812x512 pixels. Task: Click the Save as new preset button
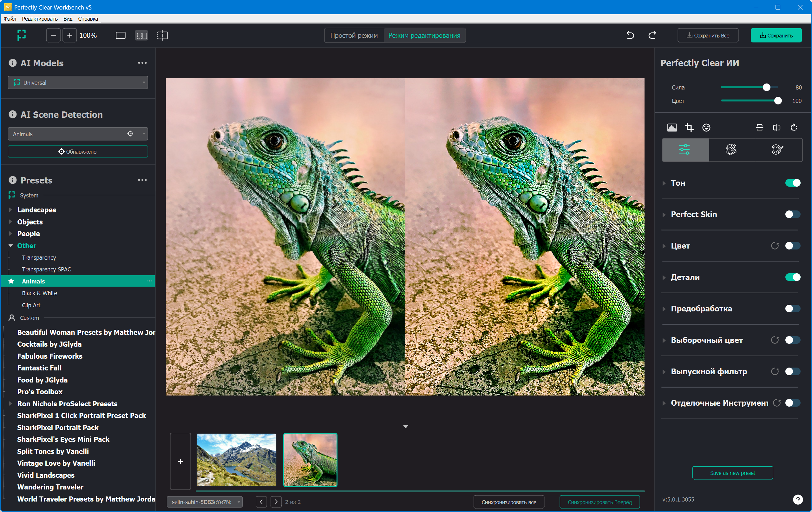732,473
